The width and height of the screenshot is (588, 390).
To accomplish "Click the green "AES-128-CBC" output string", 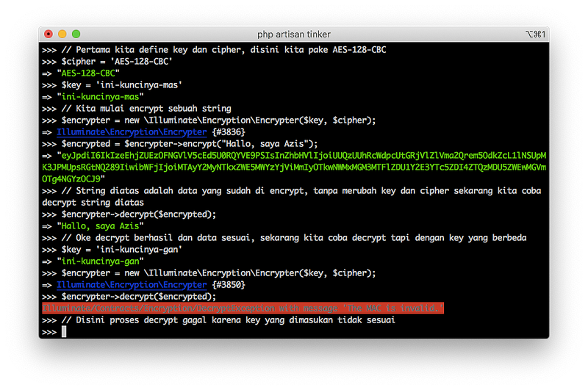I will click(87, 73).
